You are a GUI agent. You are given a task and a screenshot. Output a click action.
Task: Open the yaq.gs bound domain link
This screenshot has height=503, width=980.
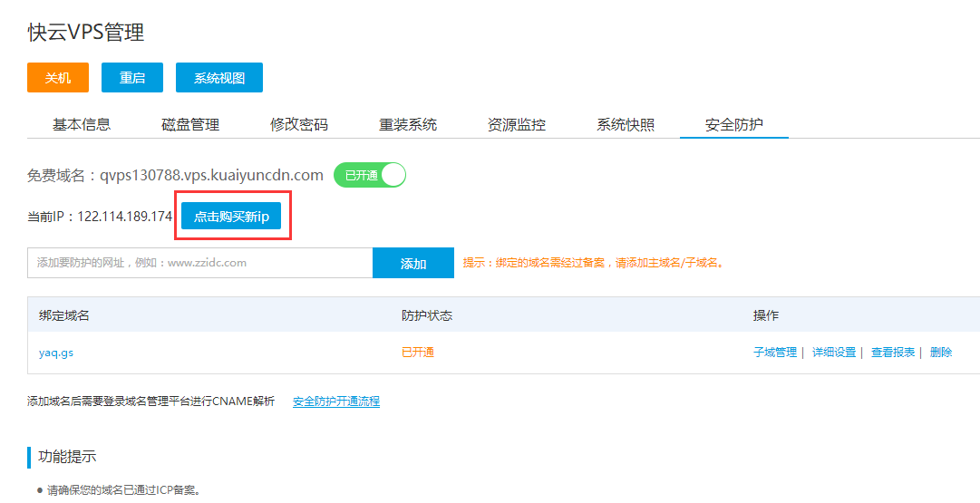click(x=56, y=353)
